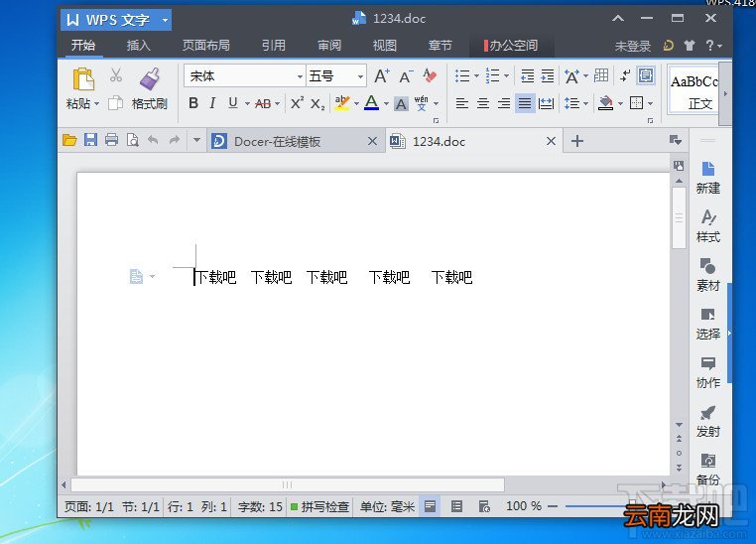This screenshot has width=756, height=544.
Task: Undo last action arrow
Action: [153, 140]
